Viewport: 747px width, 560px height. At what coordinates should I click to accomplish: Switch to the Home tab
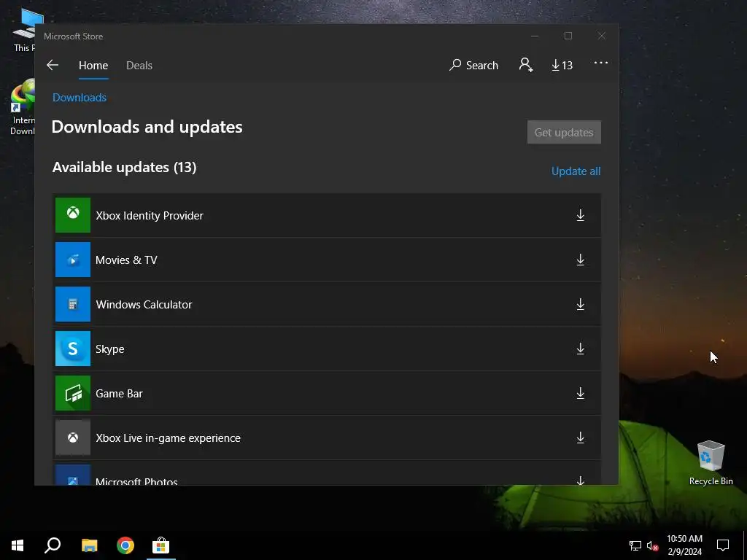point(93,65)
